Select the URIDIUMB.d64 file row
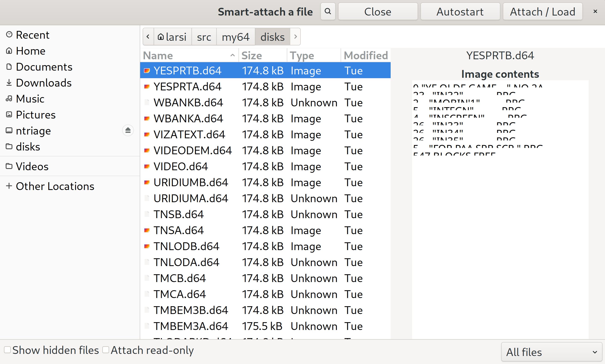Screen dimensions: 605x364 [265, 182]
